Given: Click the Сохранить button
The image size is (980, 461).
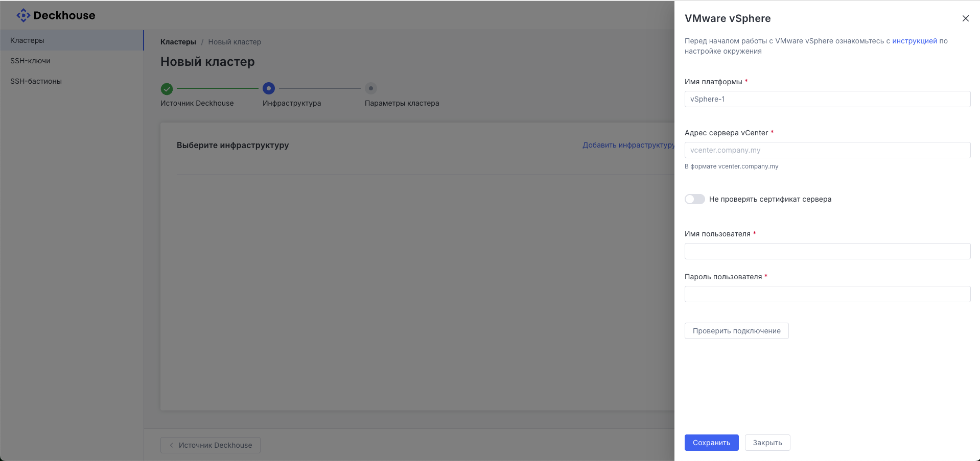Looking at the screenshot, I should click(711, 443).
